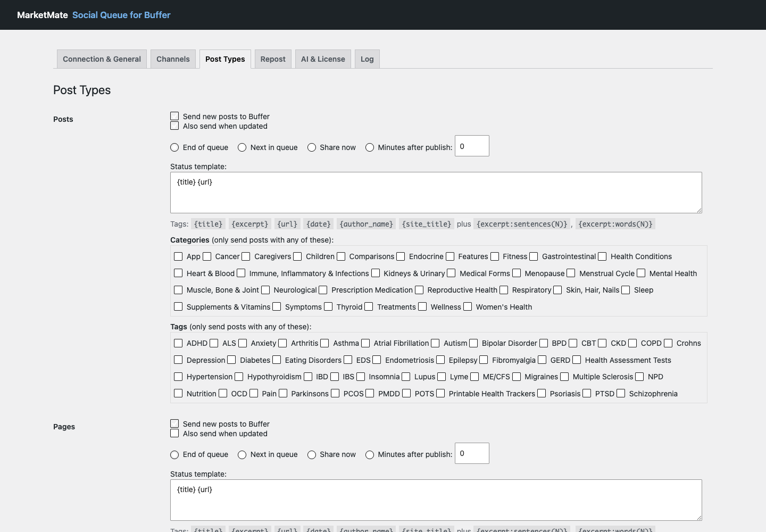
Task: Toggle the Medical Forms checkbox
Action: click(451, 273)
